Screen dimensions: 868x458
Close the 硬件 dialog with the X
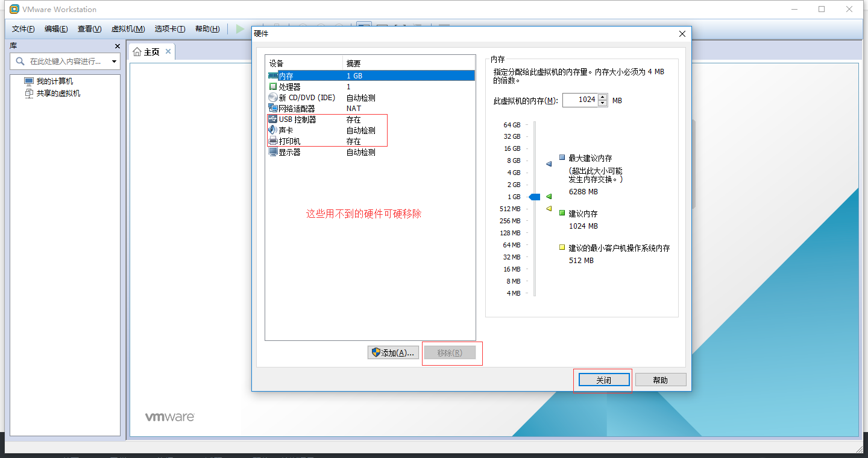click(x=682, y=34)
